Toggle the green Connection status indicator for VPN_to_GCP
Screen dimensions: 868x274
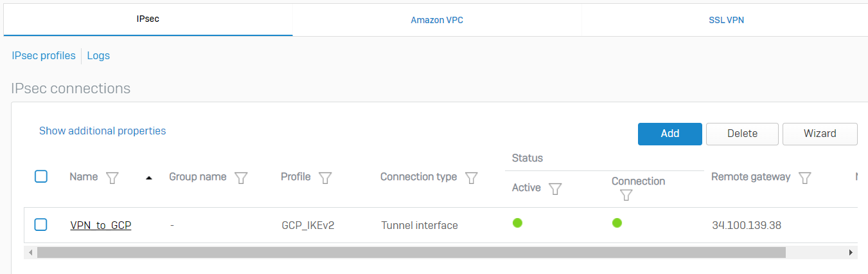click(617, 223)
